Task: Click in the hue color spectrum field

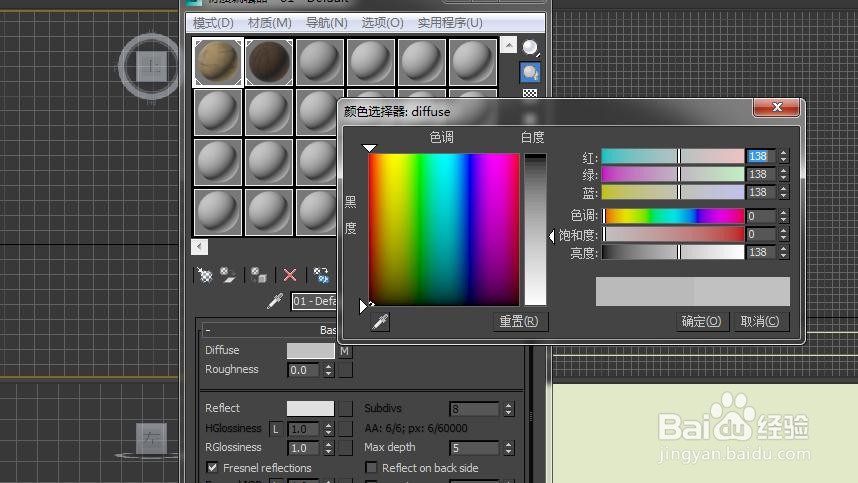Action: pos(444,229)
